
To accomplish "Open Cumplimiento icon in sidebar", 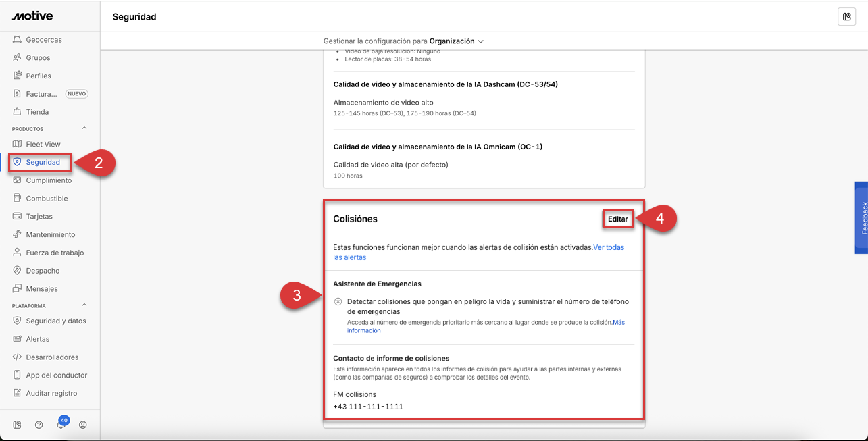I will pos(18,180).
